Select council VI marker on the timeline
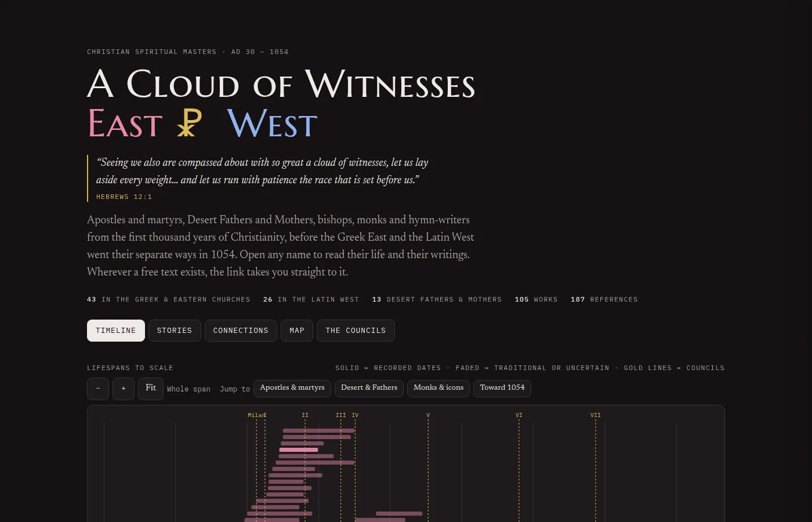The image size is (812, 522). click(x=519, y=415)
